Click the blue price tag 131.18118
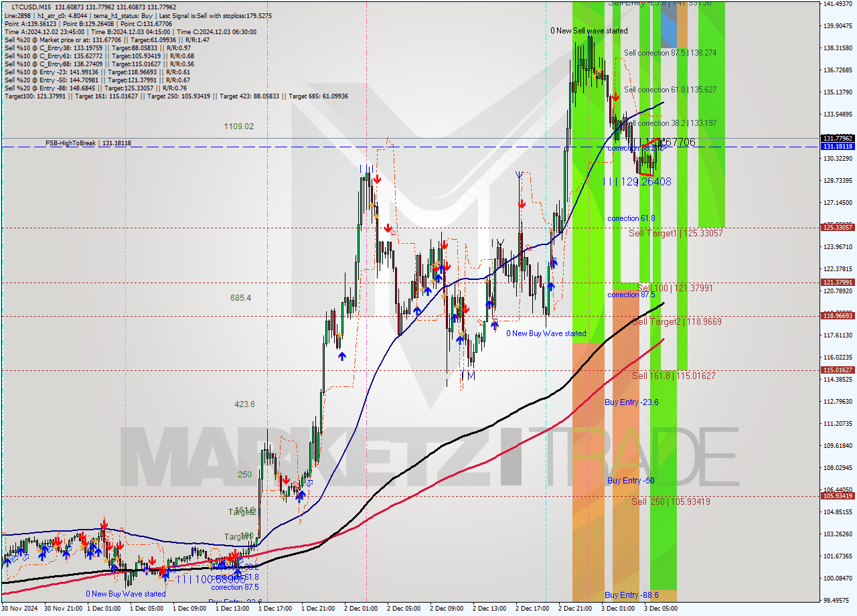 [838, 146]
